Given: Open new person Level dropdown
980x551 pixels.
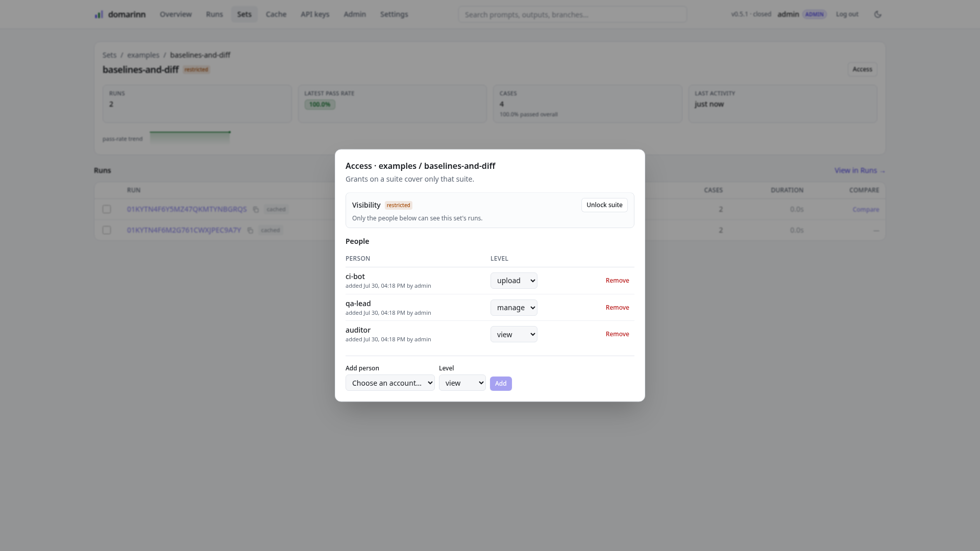Looking at the screenshot, I should tap(462, 383).
